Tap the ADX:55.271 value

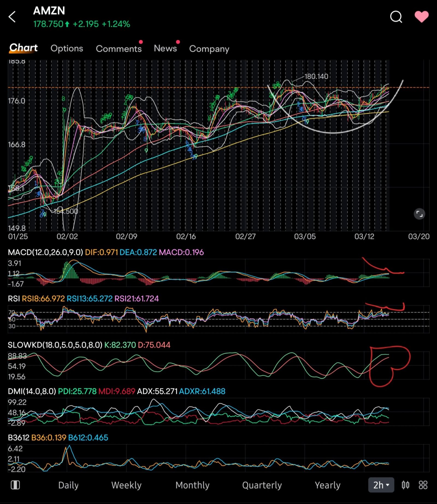[157, 391]
